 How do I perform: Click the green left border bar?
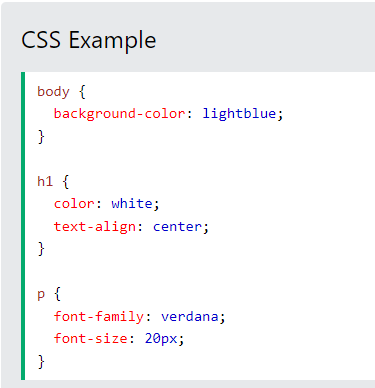[23, 226]
